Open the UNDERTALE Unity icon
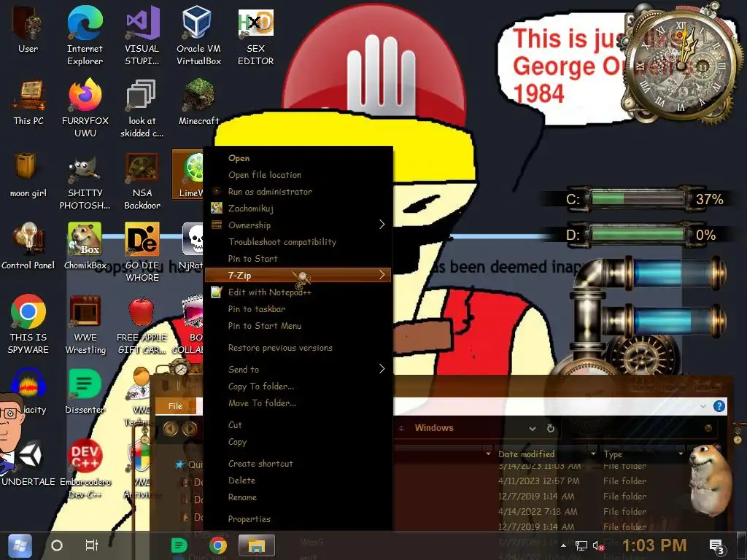 (x=28, y=463)
